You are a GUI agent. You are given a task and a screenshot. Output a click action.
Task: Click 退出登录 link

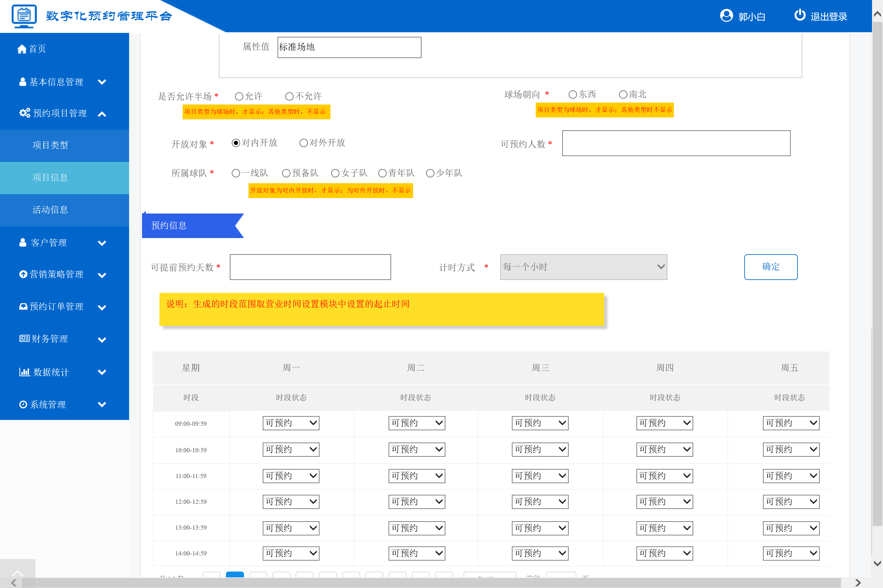pyautogui.click(x=828, y=16)
